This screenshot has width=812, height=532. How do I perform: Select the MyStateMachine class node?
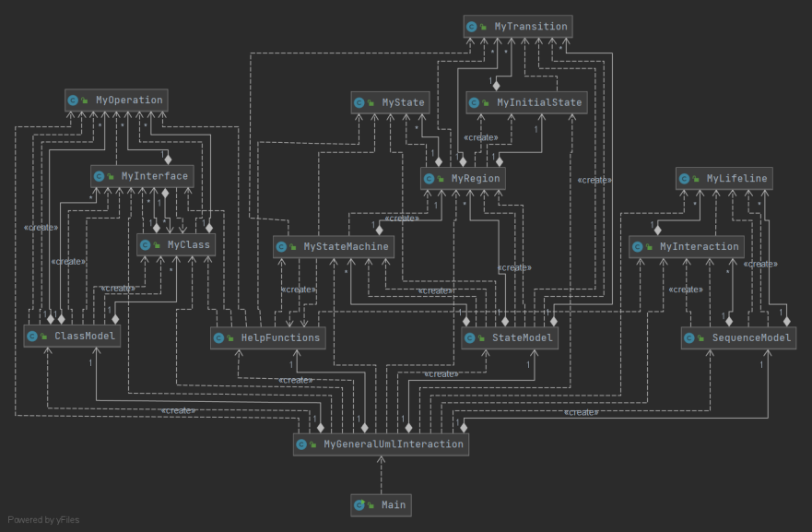334,246
